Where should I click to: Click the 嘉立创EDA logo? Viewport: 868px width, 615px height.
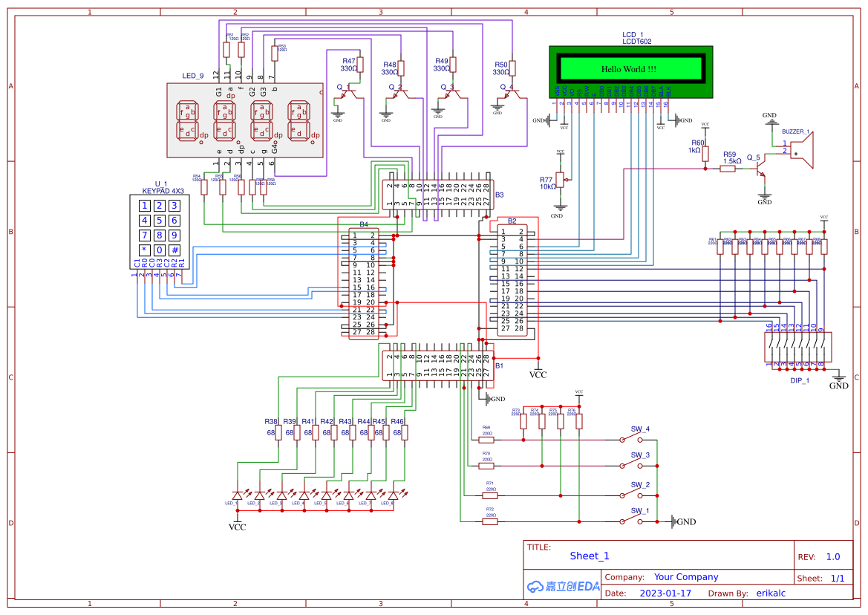click(564, 586)
